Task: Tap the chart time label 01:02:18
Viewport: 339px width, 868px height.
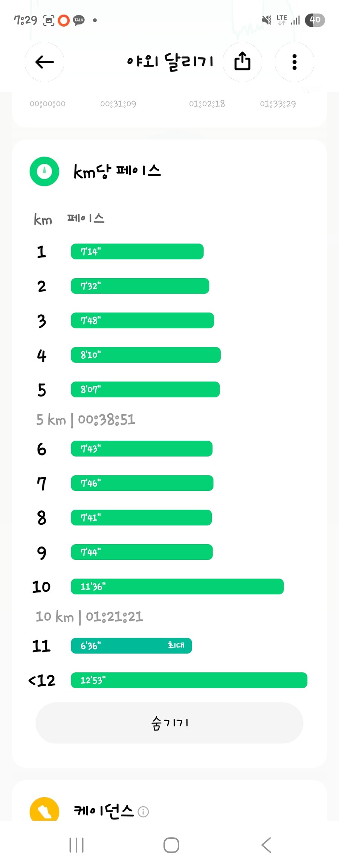Action: click(207, 104)
